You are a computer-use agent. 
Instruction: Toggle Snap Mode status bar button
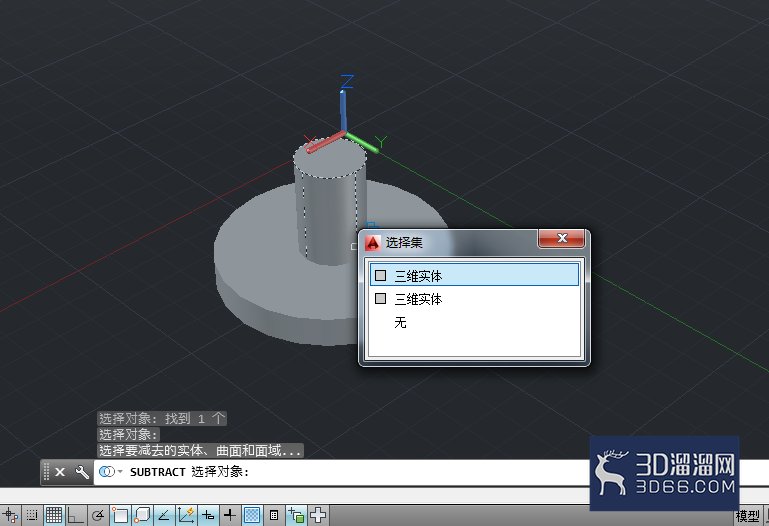tap(32, 515)
